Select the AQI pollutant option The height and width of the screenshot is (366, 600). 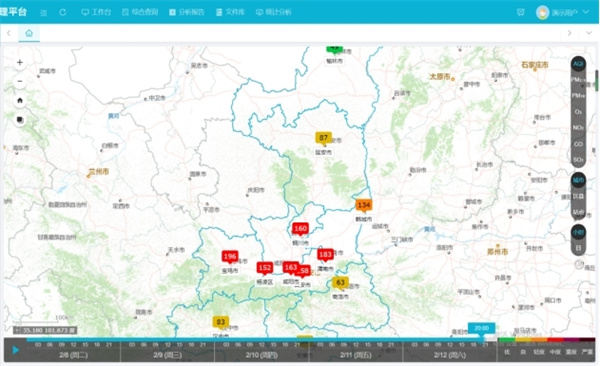click(578, 64)
